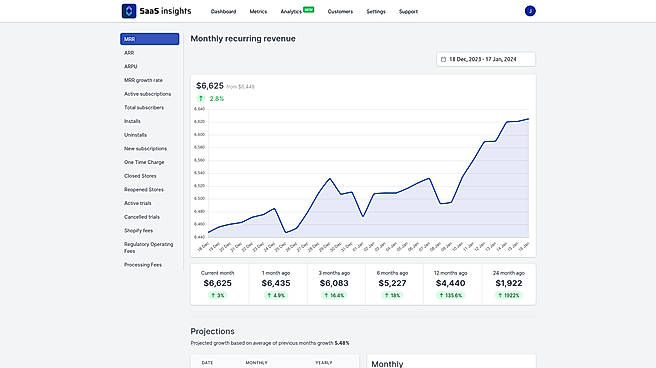Image resolution: width=656 pixels, height=368 pixels.
Task: Click the SaaS insights logo icon
Action: pyautogui.click(x=129, y=11)
